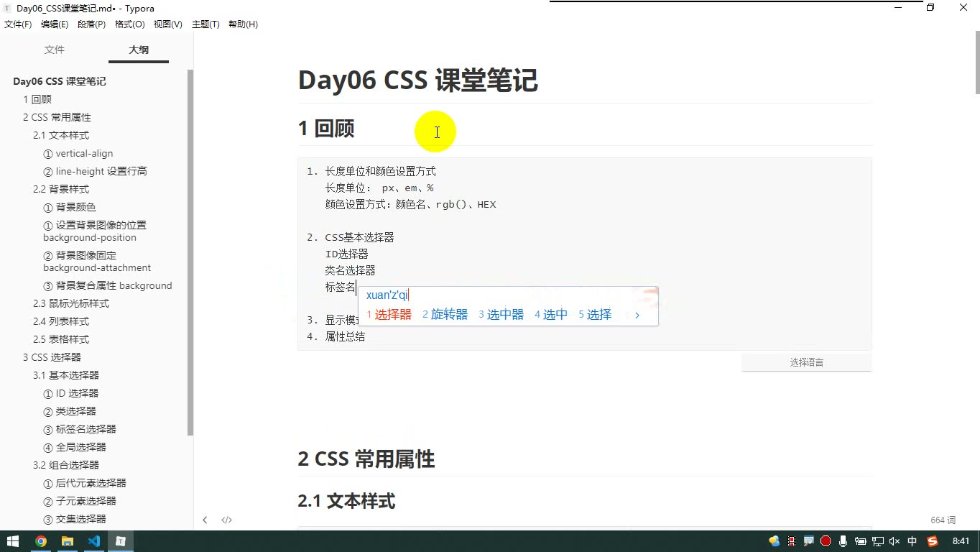Jump to outline item 3 CSS 选择器
This screenshot has width=980, height=552.
point(52,357)
